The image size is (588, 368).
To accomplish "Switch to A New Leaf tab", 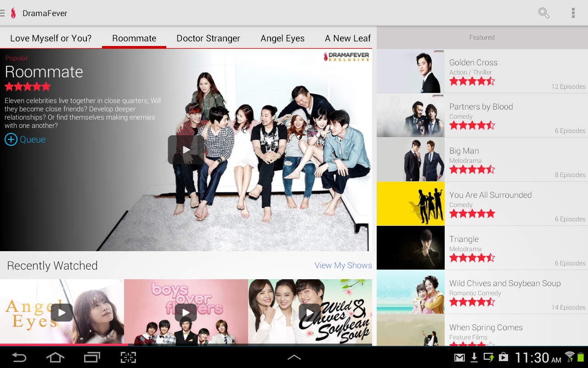I will [348, 38].
